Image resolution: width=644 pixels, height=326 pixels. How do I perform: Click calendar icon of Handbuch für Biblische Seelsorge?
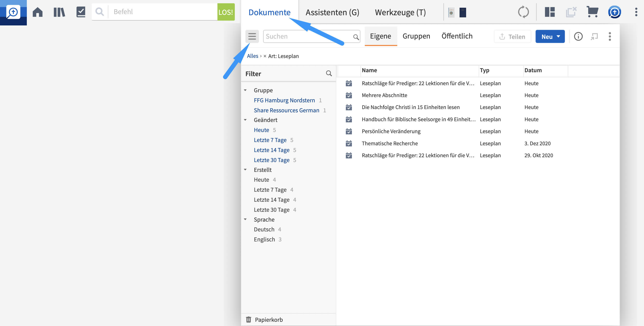pos(349,119)
